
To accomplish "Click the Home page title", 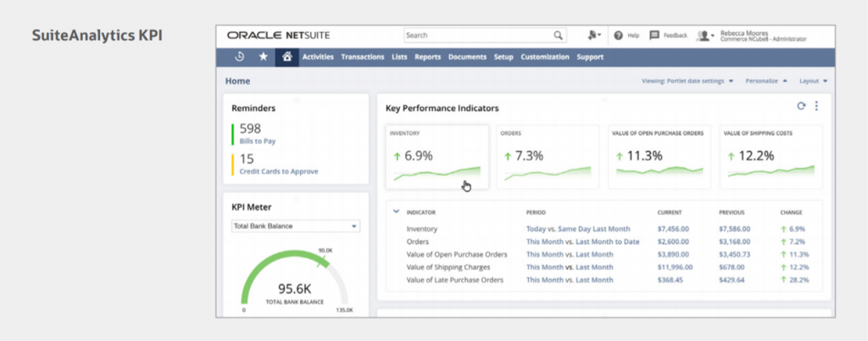I will pos(237,81).
